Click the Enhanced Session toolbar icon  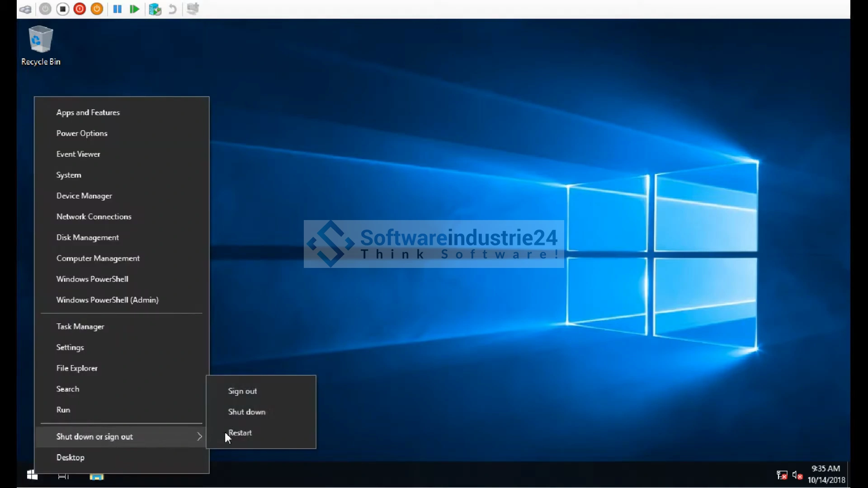(193, 9)
